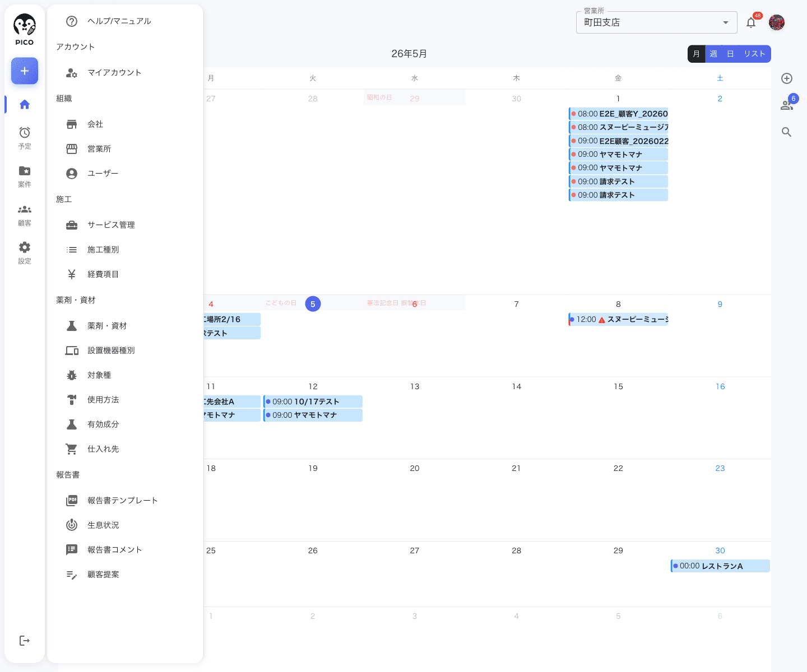
Task: Click the blue plus create button
Action: point(25,71)
